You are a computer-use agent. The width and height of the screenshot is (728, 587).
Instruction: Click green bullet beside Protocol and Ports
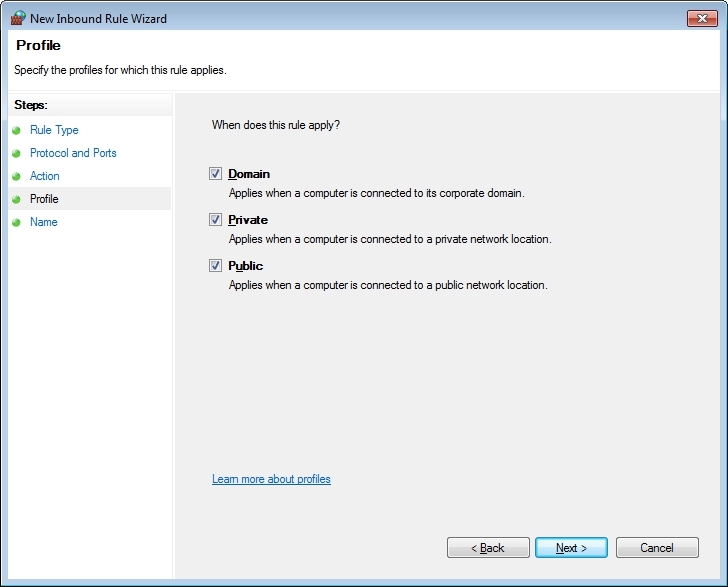16,154
